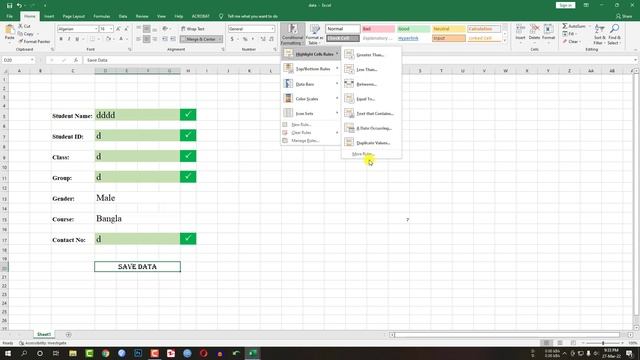Toggle Wrap Text
Screen dimensions: 640x360
[193, 29]
